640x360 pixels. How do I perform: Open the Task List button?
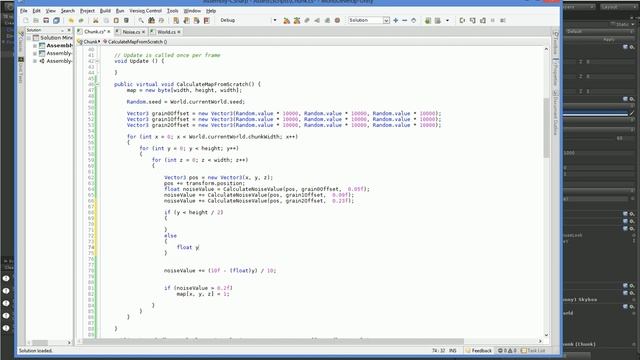(533, 351)
